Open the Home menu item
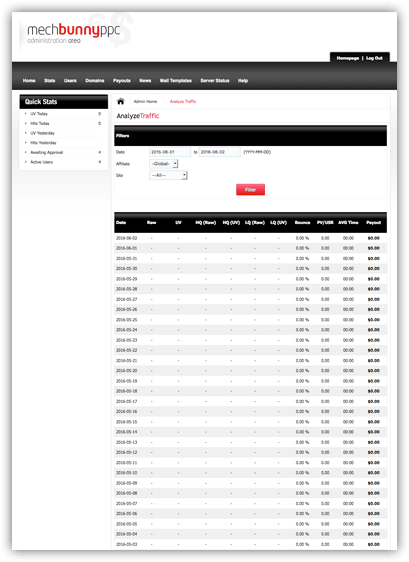This screenshot has width=409, height=562. pos(29,81)
